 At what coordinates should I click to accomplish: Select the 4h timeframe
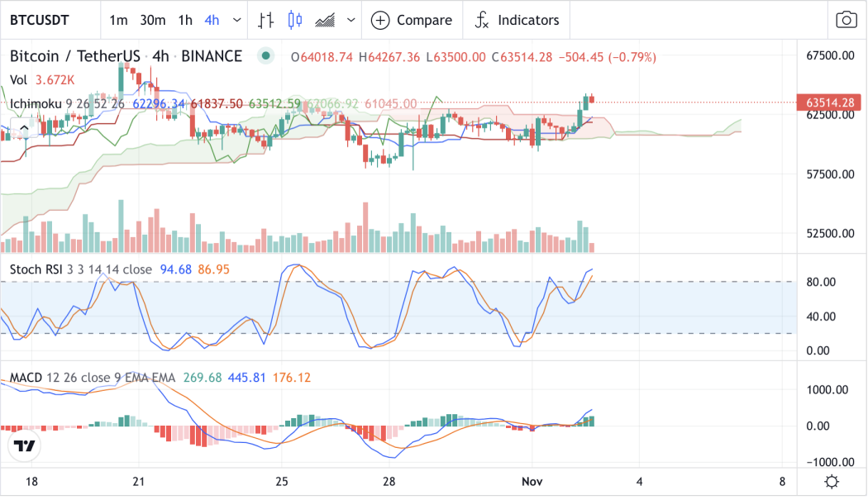tap(212, 21)
